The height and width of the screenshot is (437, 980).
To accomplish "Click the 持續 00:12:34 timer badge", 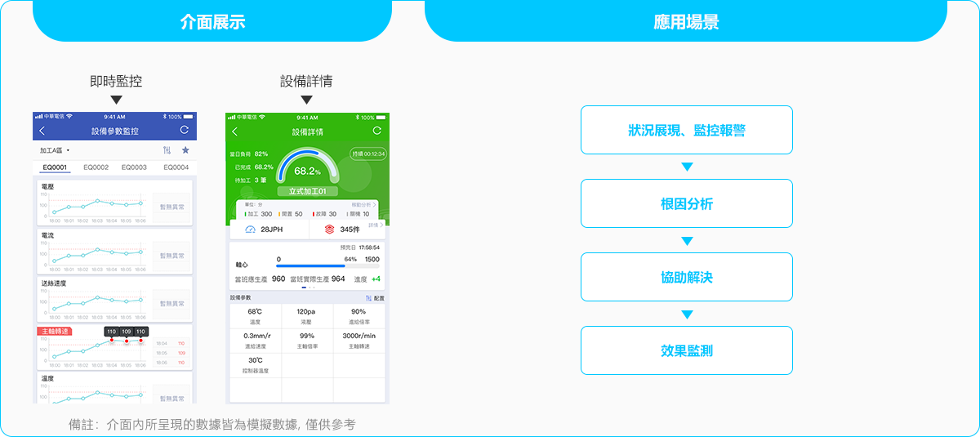I will pyautogui.click(x=368, y=154).
